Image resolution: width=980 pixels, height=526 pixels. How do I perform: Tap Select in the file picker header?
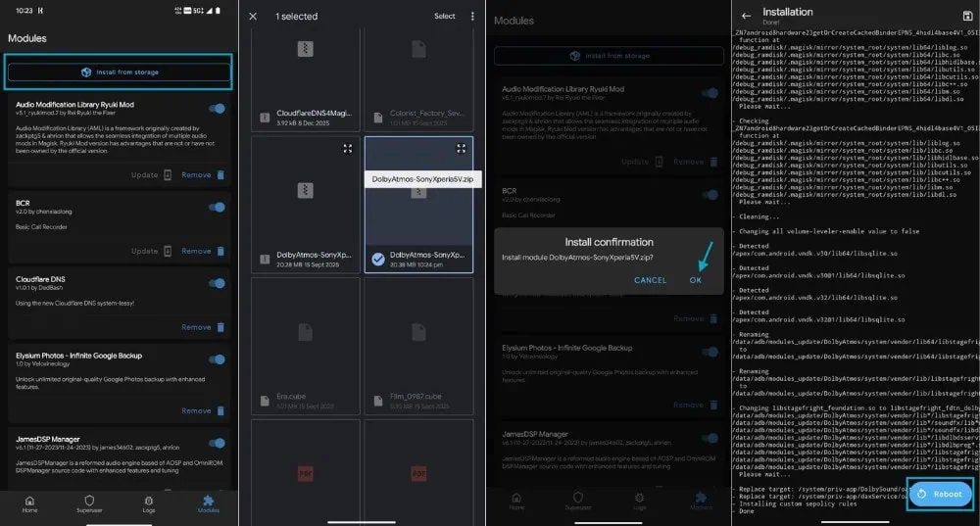pos(444,17)
